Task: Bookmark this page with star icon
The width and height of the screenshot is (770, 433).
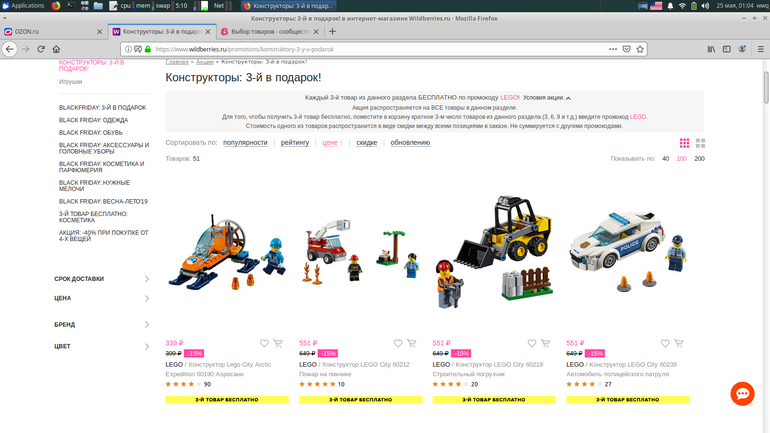Action: click(x=640, y=49)
